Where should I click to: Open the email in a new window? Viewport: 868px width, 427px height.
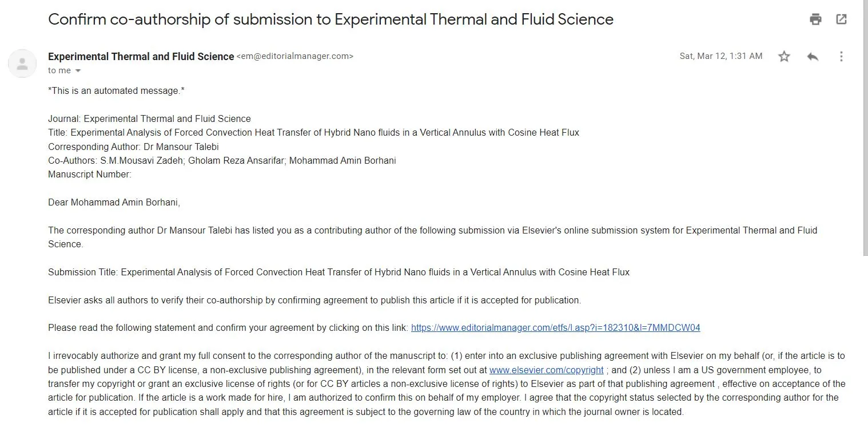(841, 19)
